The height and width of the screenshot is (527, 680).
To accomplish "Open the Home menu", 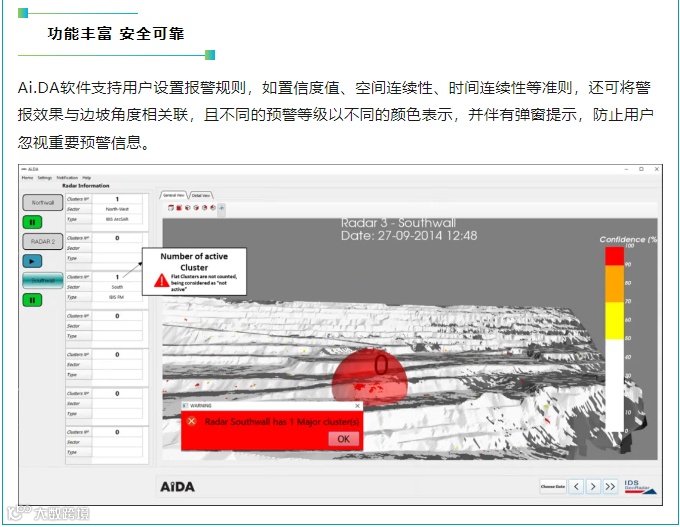I will (27, 177).
